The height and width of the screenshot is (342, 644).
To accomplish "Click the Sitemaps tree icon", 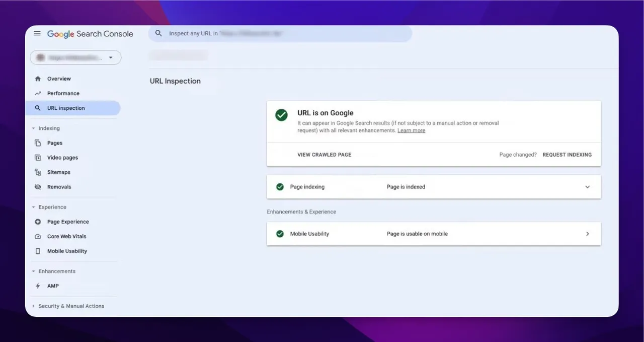I will pos(38,172).
